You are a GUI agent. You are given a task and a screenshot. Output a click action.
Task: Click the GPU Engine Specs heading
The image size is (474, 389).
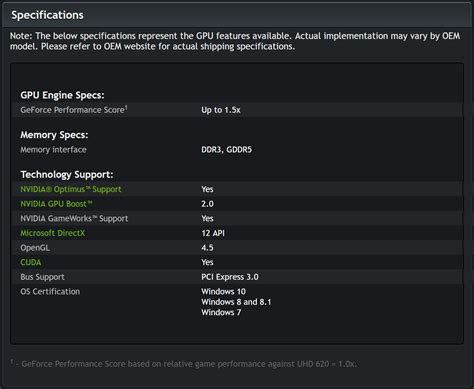pos(62,95)
